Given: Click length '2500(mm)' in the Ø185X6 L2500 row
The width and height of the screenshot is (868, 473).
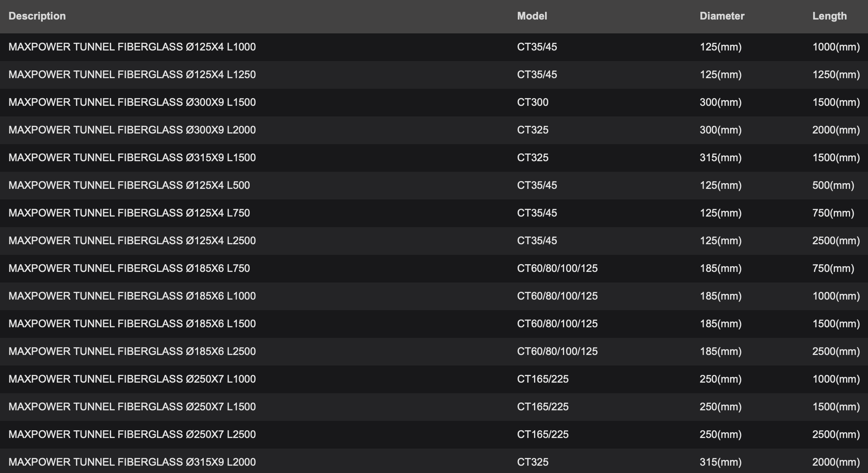Looking at the screenshot, I should (836, 351).
